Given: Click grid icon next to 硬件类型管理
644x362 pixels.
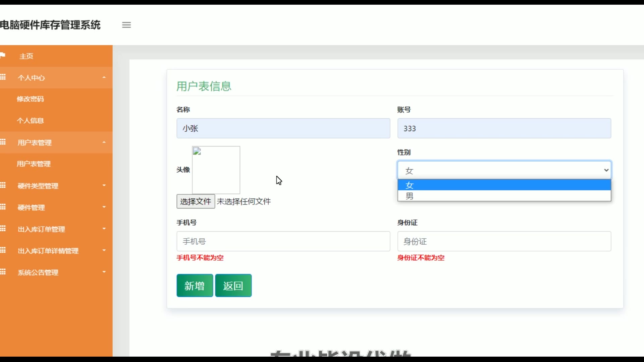Looking at the screenshot, I should tap(3, 185).
